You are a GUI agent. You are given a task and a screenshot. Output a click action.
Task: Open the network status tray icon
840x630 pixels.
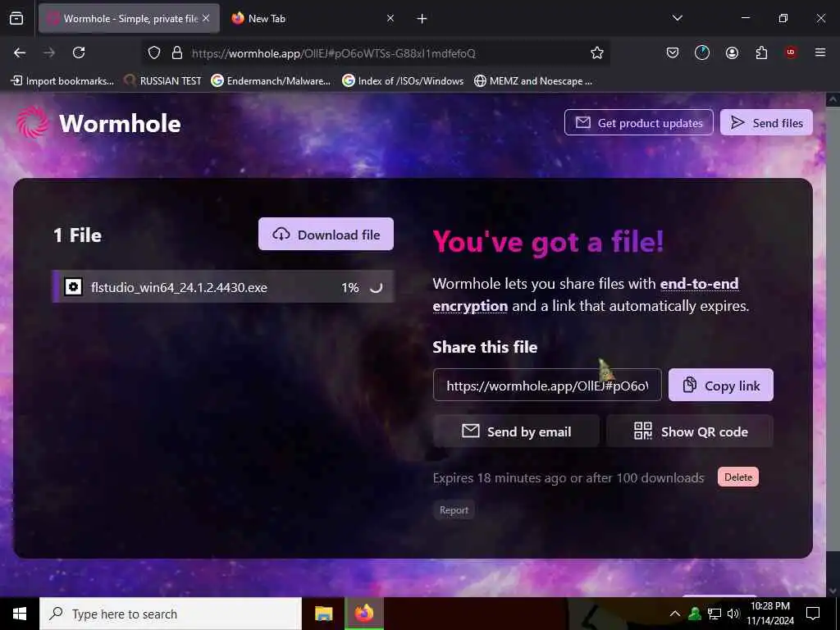coord(714,614)
